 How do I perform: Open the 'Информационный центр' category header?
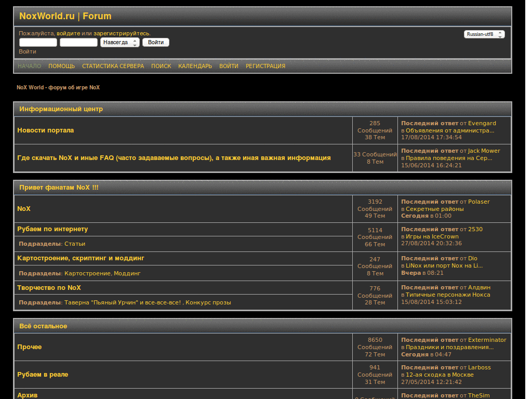coord(61,109)
